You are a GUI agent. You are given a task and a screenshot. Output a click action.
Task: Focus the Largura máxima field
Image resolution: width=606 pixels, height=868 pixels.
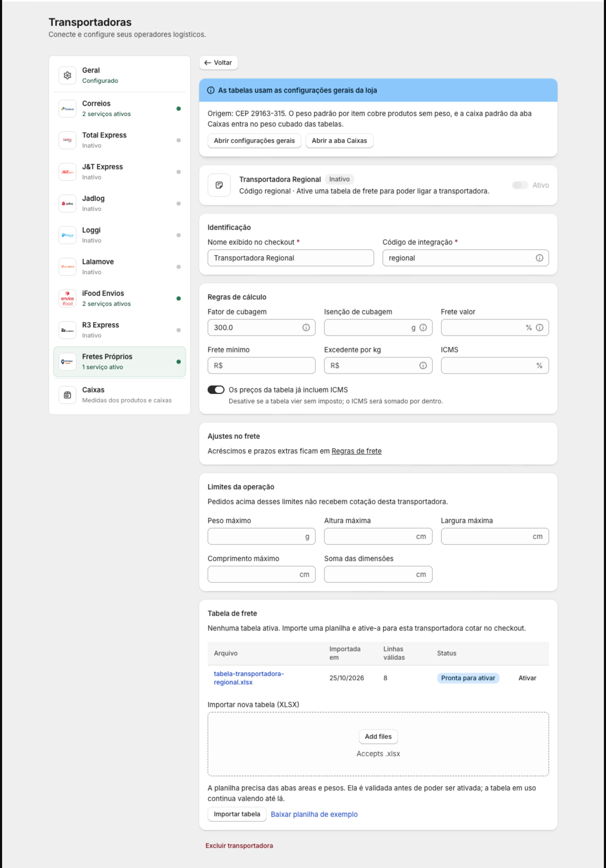coord(495,537)
